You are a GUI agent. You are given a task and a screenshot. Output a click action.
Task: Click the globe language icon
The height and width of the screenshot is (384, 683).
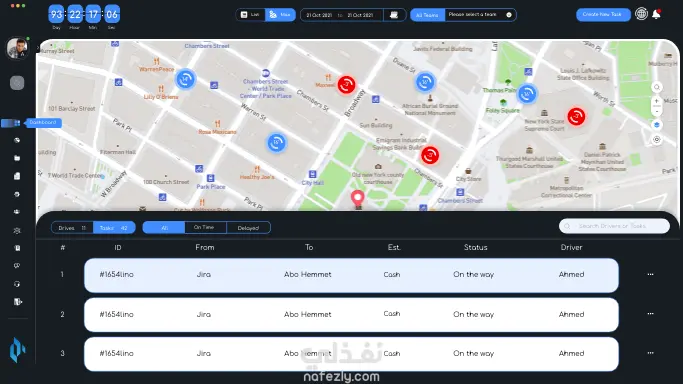tap(641, 14)
